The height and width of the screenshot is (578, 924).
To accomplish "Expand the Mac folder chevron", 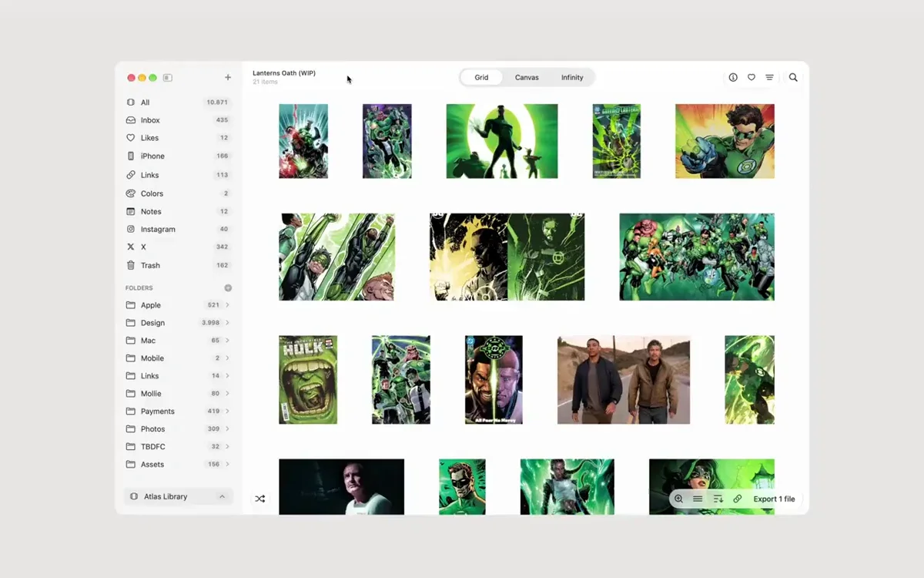I will 228,341.
